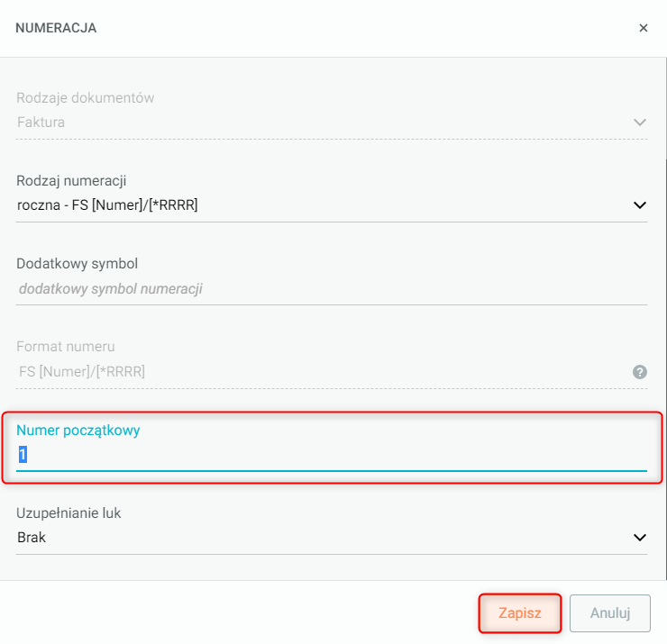Expand the Rodzaj numeracji dropdown arrow

point(640,205)
